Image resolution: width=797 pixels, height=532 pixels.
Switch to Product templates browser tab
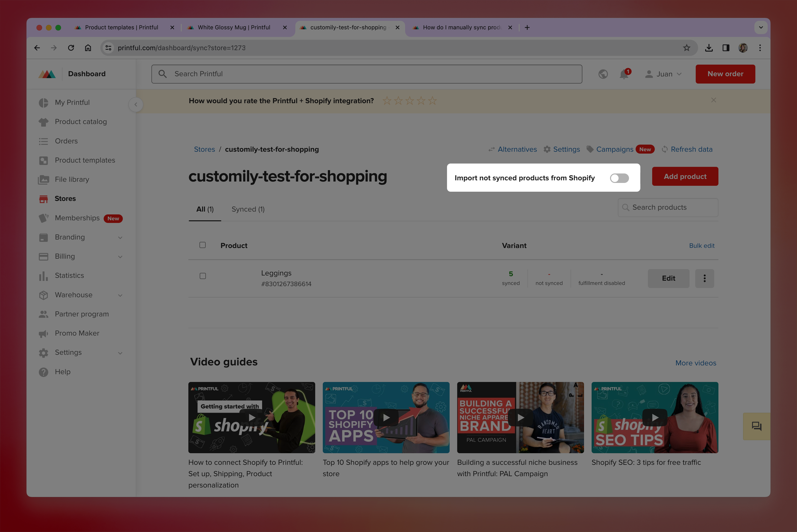121,27
